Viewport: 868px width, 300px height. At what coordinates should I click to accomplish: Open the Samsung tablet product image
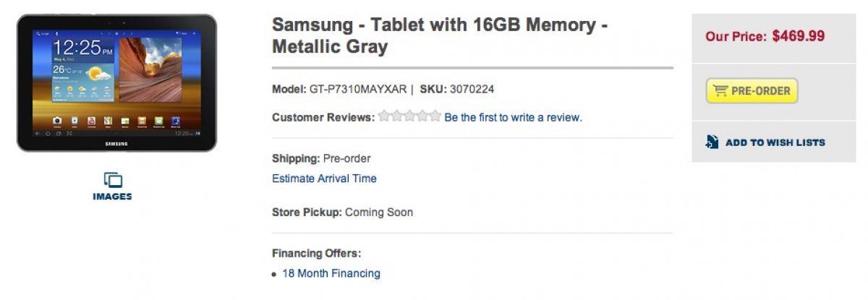116,82
